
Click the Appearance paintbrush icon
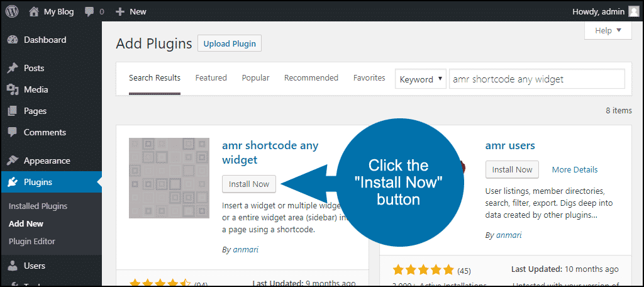click(x=13, y=160)
